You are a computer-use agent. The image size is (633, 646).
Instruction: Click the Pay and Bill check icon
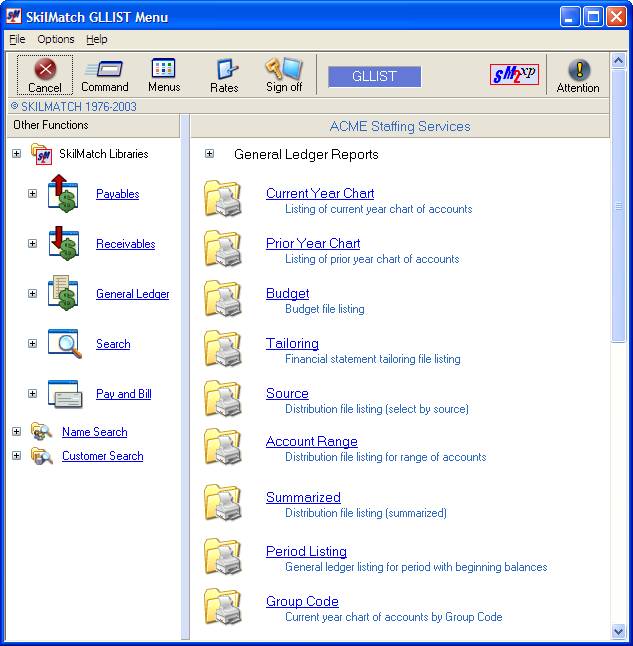[65, 393]
